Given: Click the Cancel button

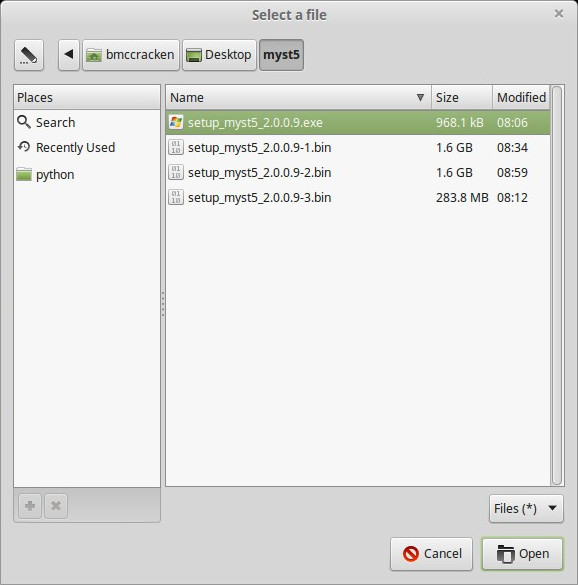Looking at the screenshot, I should [432, 554].
